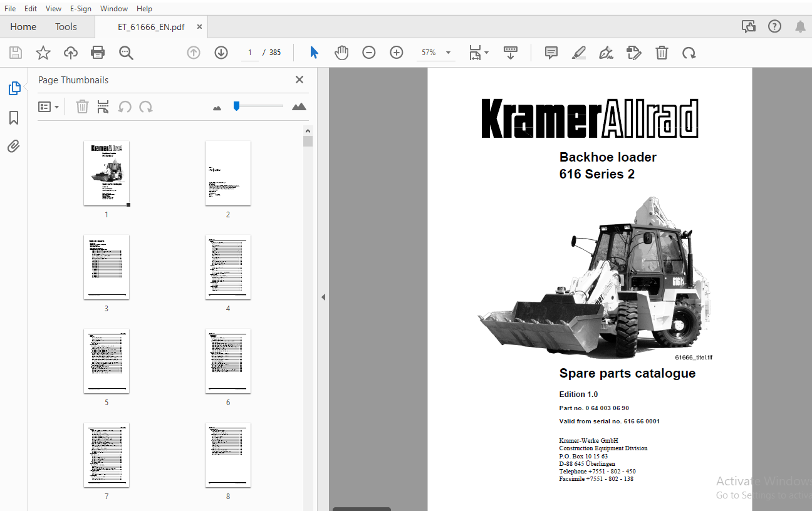812x511 pixels.
Task: Enlarge thumbnail size large mountains icon
Action: click(x=299, y=106)
